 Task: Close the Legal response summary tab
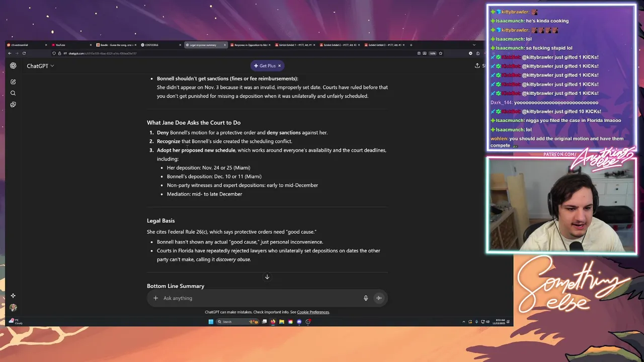tap(225, 45)
